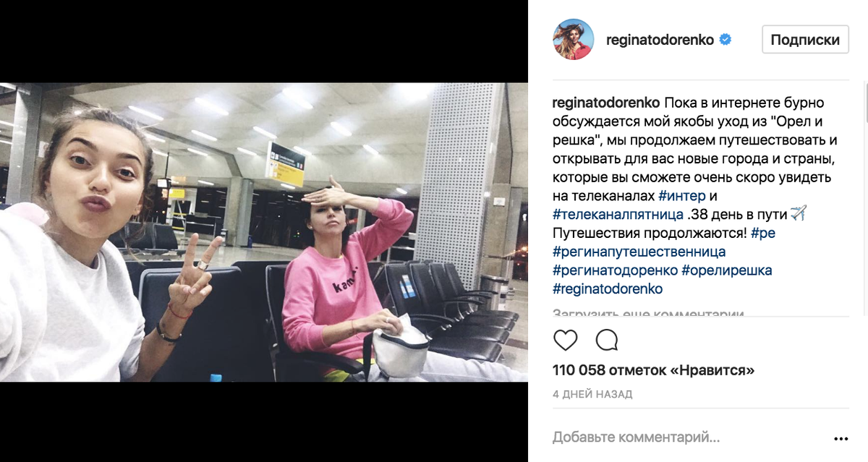The height and width of the screenshot is (462, 868).
Task: Like the post with the heart icon
Action: point(565,340)
